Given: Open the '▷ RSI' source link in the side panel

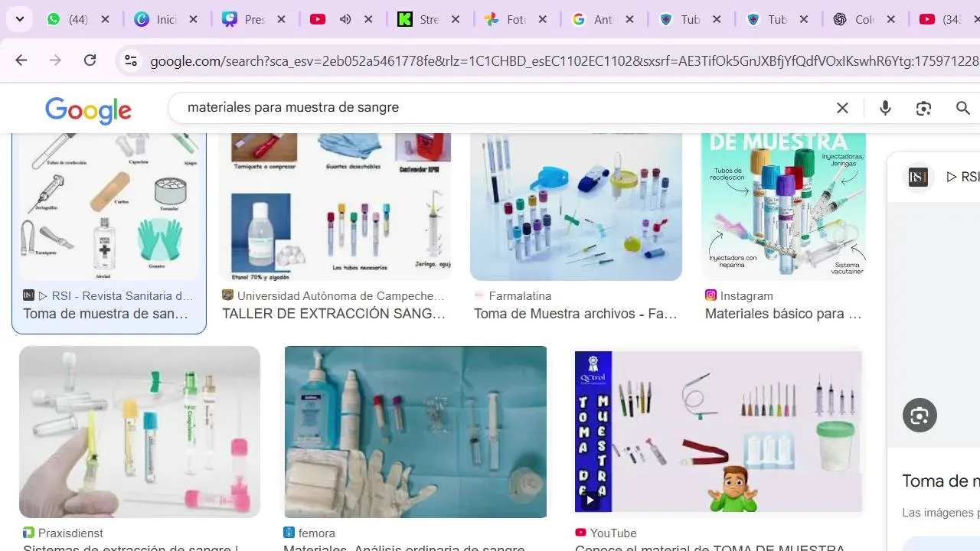Looking at the screenshot, I should click(962, 177).
